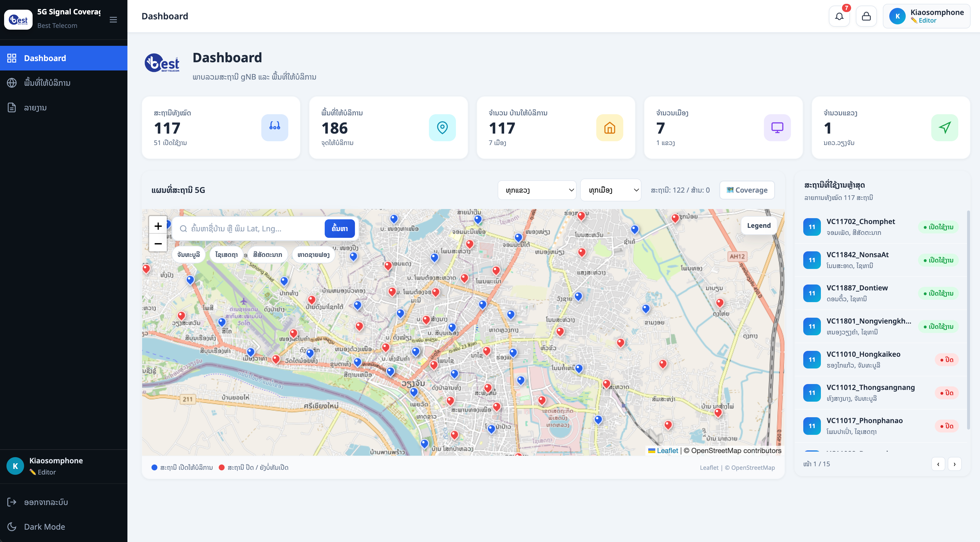This screenshot has height=542, width=980.
Task: Click the VC11017_Phonphanao station name
Action: tap(864, 421)
